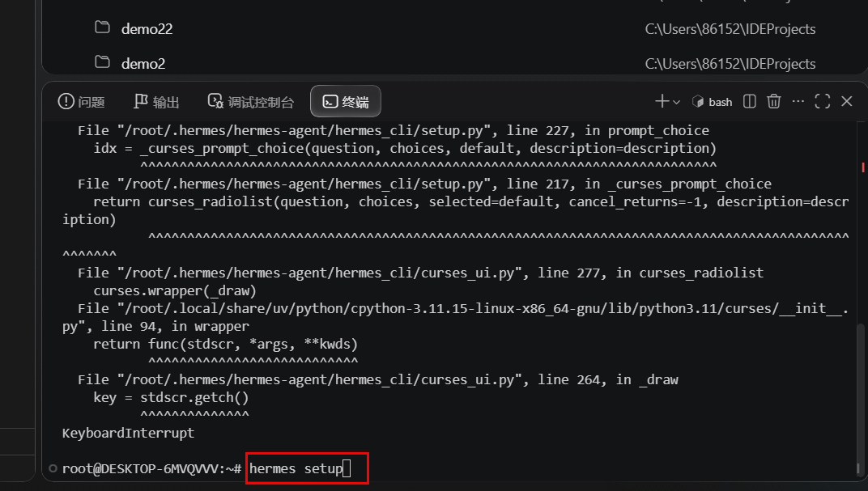Create a new terminal with plus icon
868x491 pixels.
point(662,101)
